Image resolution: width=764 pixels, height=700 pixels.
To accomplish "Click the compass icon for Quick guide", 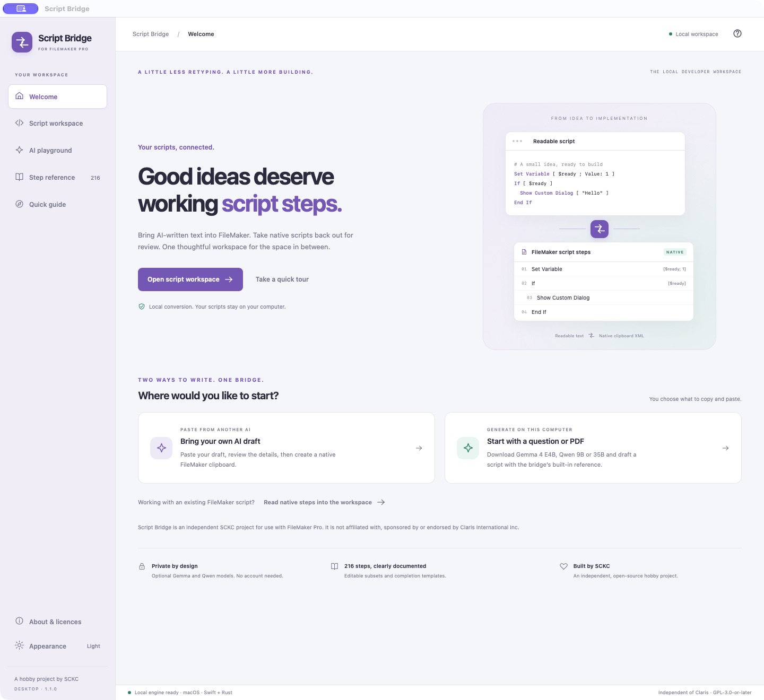I will pyautogui.click(x=20, y=204).
